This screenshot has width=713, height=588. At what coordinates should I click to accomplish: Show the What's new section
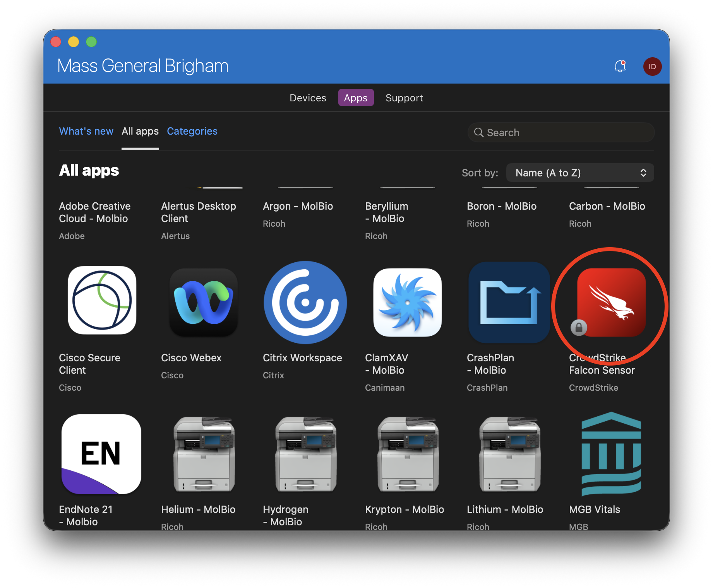tap(86, 131)
